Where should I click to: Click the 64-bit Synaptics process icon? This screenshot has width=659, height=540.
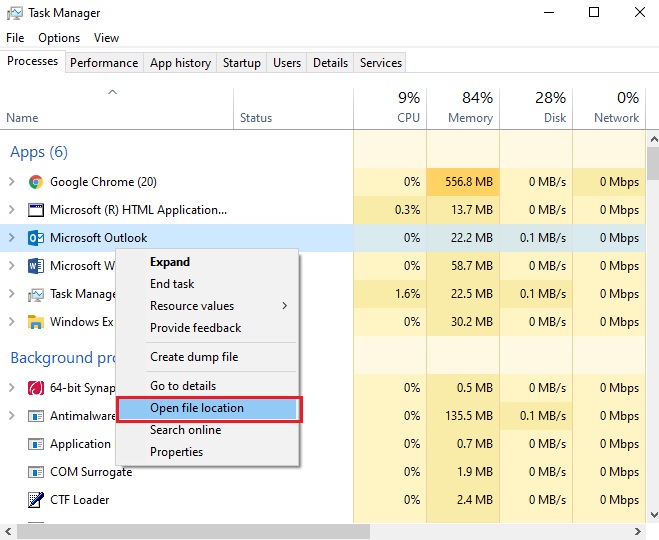coord(36,388)
